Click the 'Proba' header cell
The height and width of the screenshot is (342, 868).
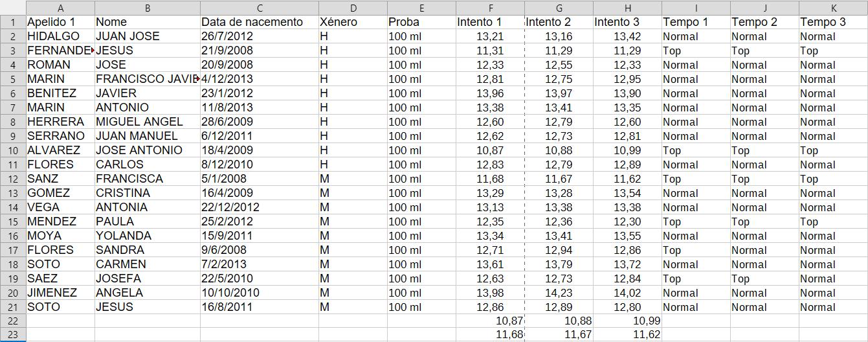point(421,22)
